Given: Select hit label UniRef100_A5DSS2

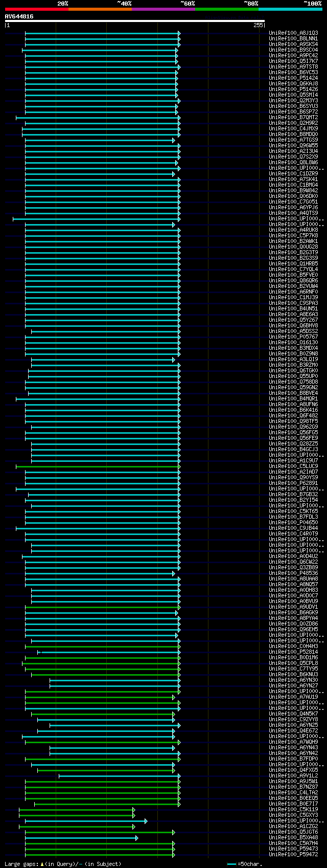Looking at the screenshot, I should pos(293,331).
